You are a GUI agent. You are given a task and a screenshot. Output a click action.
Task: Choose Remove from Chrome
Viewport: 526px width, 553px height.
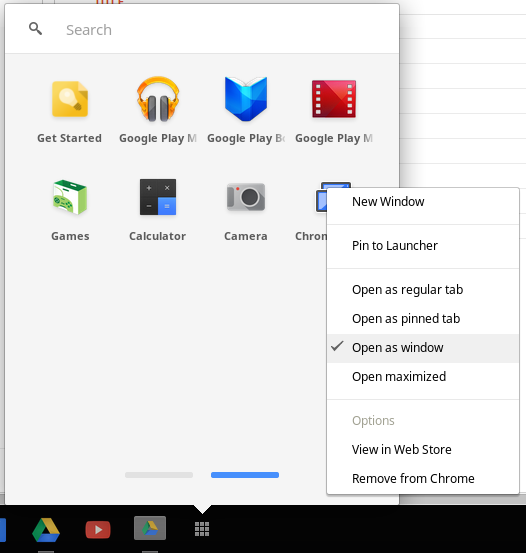point(423,479)
